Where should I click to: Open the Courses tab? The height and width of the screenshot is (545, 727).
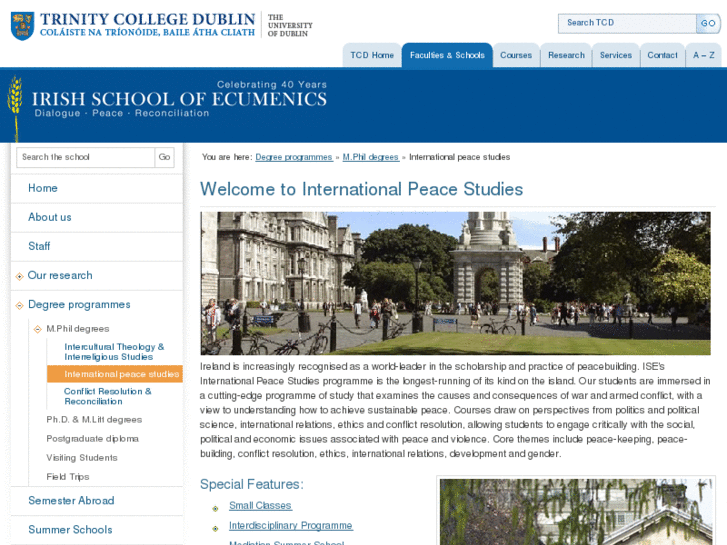(516, 56)
